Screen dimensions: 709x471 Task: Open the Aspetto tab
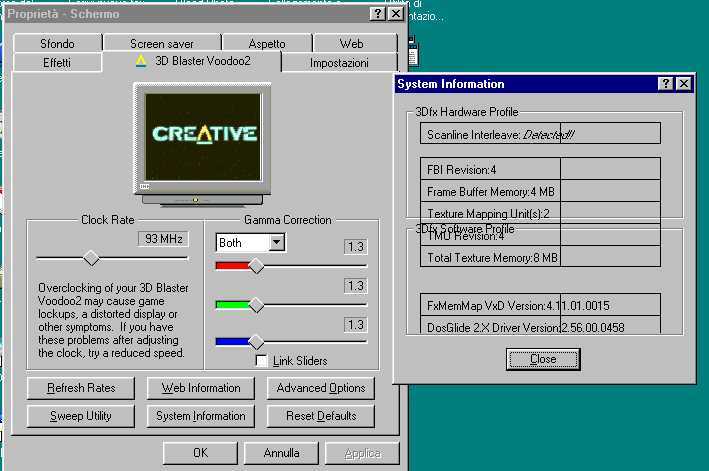pos(267,43)
